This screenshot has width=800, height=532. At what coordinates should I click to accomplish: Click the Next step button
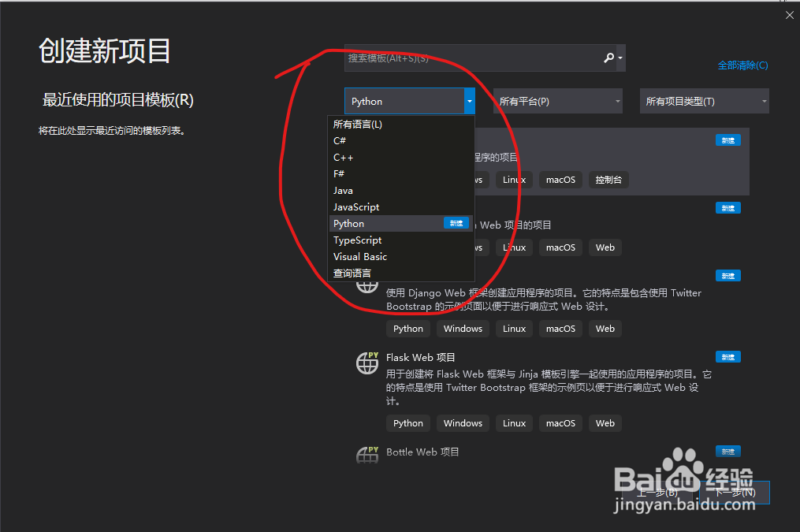734,493
